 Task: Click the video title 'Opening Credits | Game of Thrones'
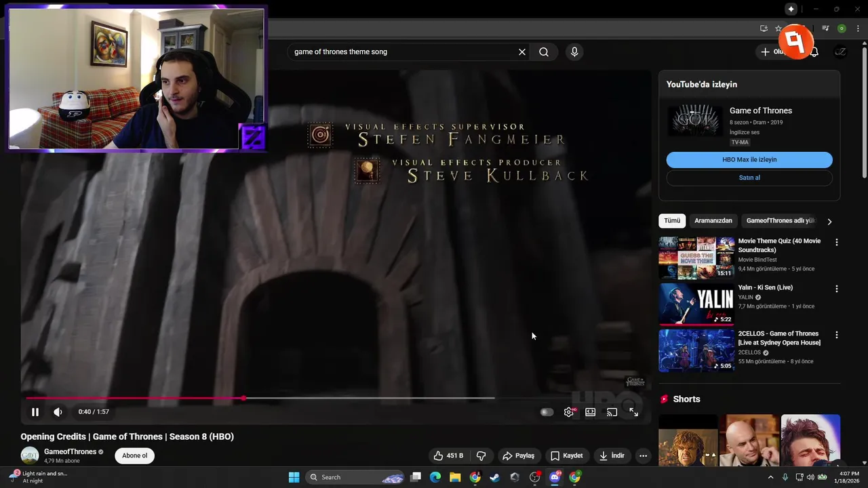[127, 436]
